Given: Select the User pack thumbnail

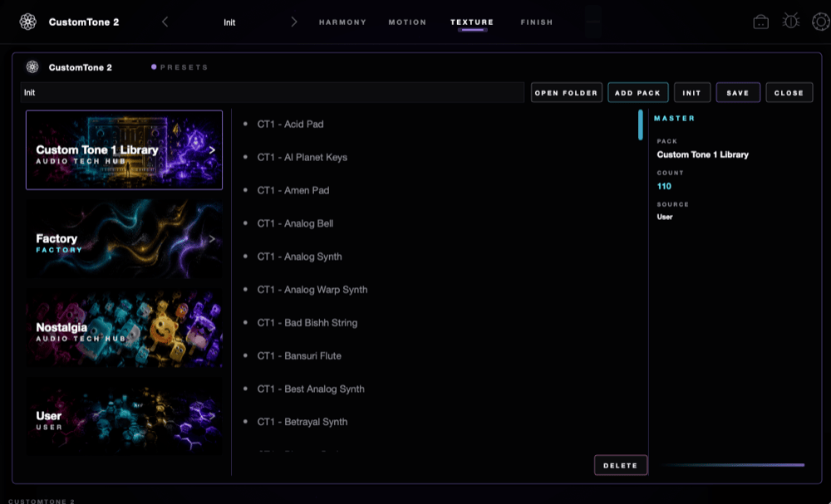Looking at the screenshot, I should (124, 417).
